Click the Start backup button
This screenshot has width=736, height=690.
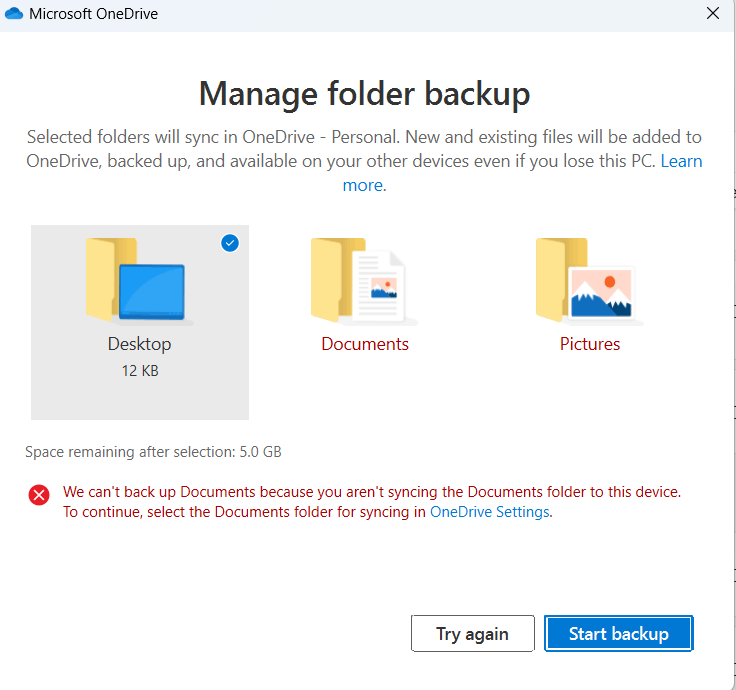click(619, 633)
